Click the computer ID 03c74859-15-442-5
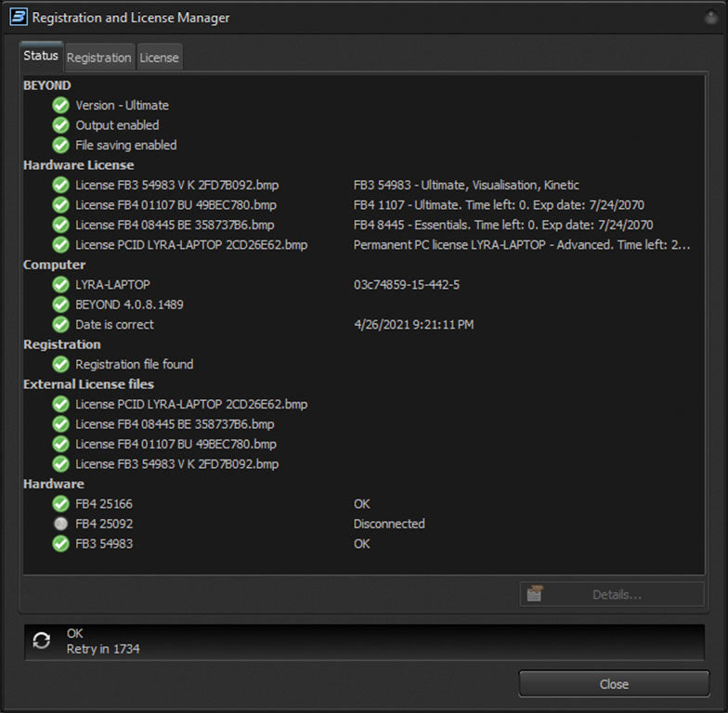The image size is (728, 713). [x=407, y=284]
